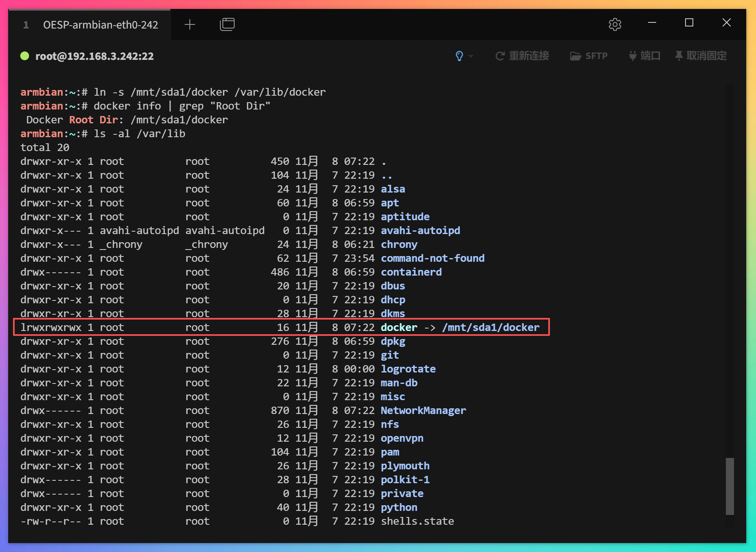The image size is (756, 552).
Task: Click the 重新连接 reconnect button
Action: pyautogui.click(x=522, y=56)
